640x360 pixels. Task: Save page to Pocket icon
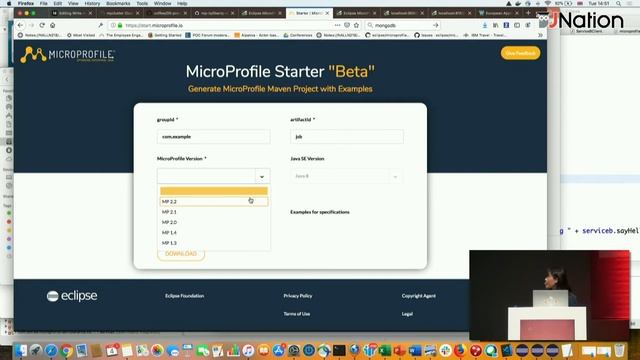coord(347,25)
